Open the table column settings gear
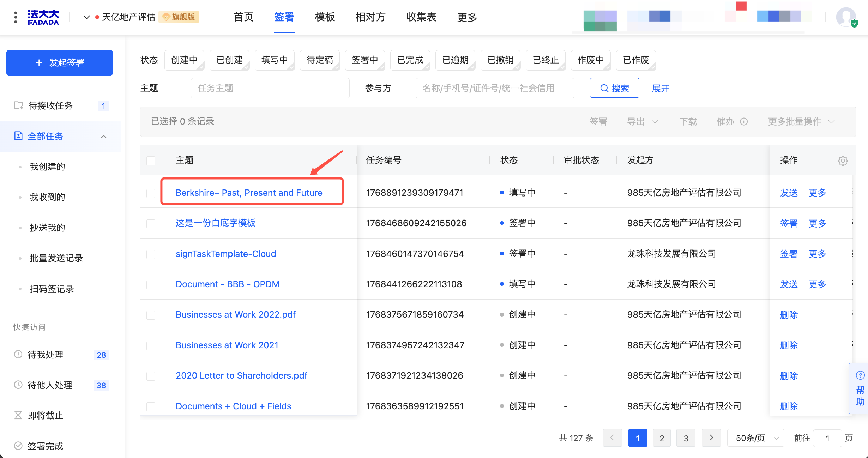The height and width of the screenshot is (458, 868). 843,161
